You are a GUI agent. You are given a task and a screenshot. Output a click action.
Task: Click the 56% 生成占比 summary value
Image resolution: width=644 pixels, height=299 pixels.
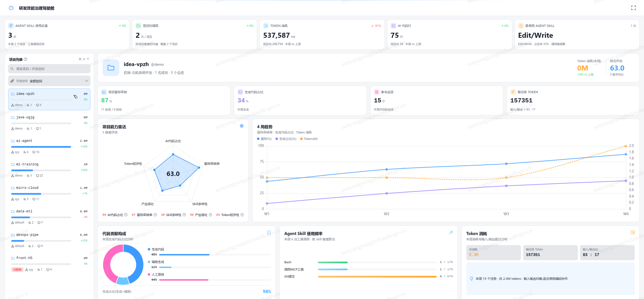point(267,291)
